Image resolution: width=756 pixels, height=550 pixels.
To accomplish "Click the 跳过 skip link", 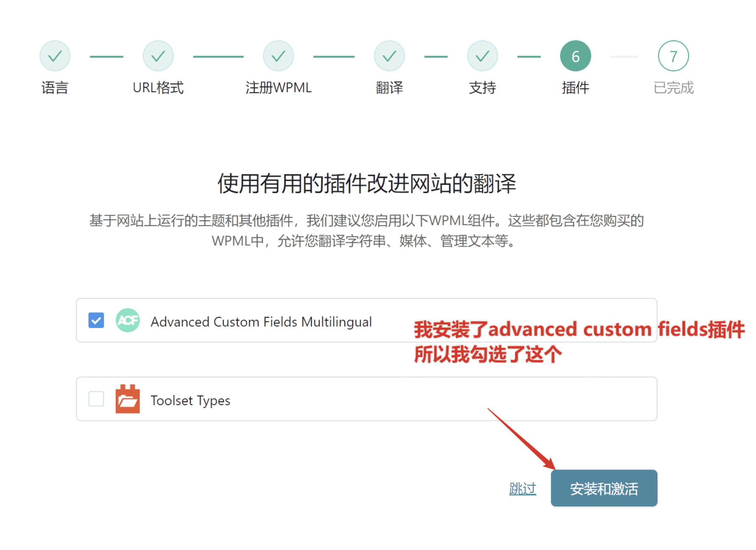I will tap(523, 488).
